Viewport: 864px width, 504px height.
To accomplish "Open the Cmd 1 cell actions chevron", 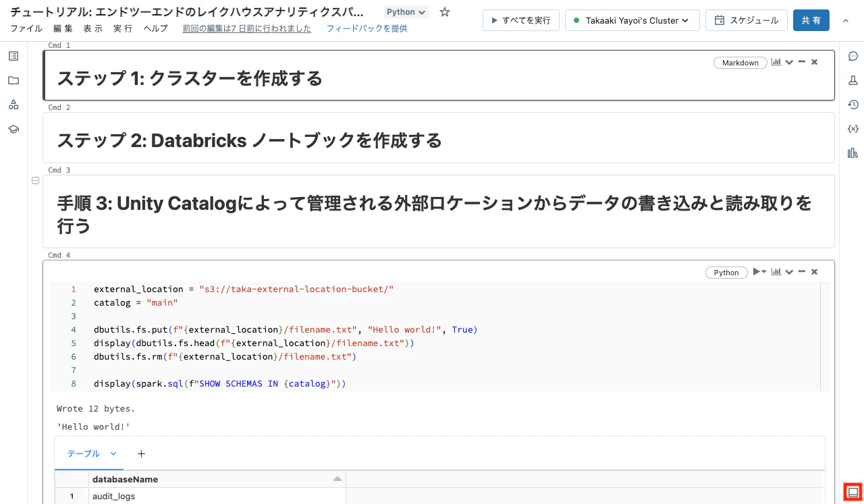I will (x=789, y=62).
